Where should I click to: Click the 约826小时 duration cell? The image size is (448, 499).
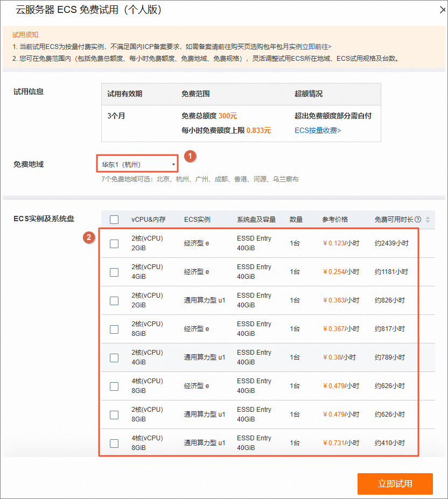pyautogui.click(x=390, y=300)
